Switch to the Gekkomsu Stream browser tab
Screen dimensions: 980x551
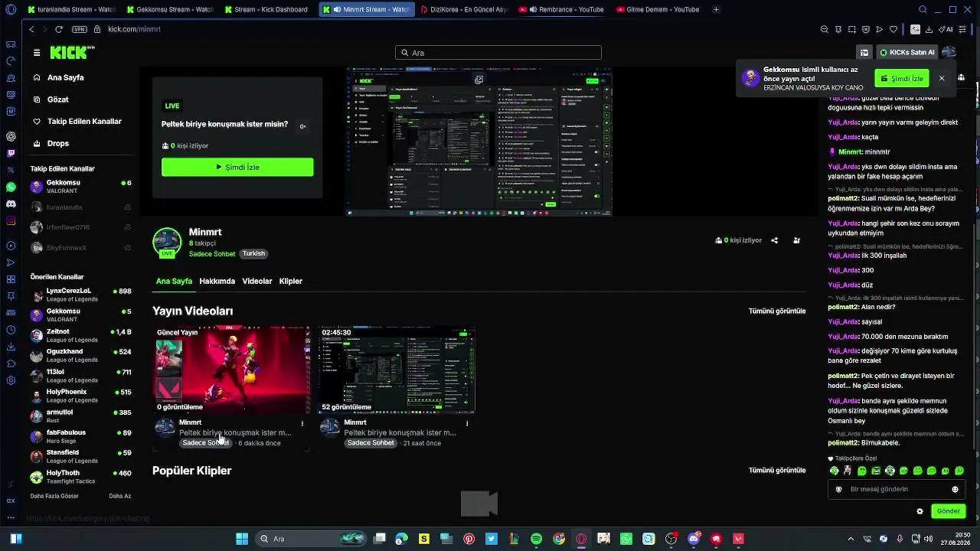click(170, 10)
